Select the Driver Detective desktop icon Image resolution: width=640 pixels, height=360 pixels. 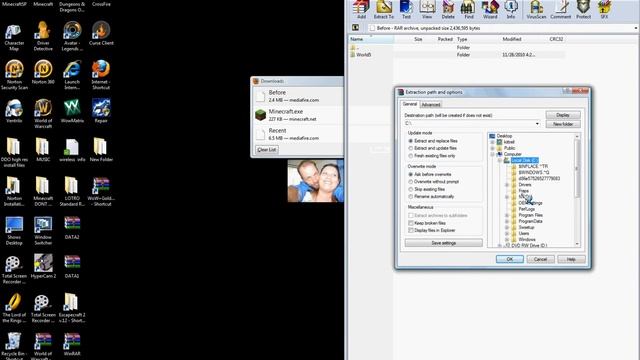[43, 37]
